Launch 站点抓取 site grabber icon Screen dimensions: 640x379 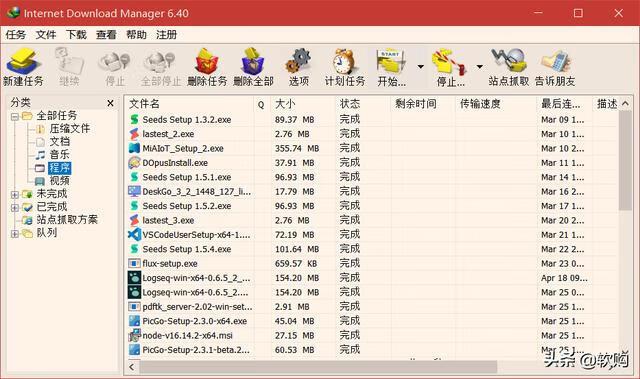pyautogui.click(x=509, y=61)
